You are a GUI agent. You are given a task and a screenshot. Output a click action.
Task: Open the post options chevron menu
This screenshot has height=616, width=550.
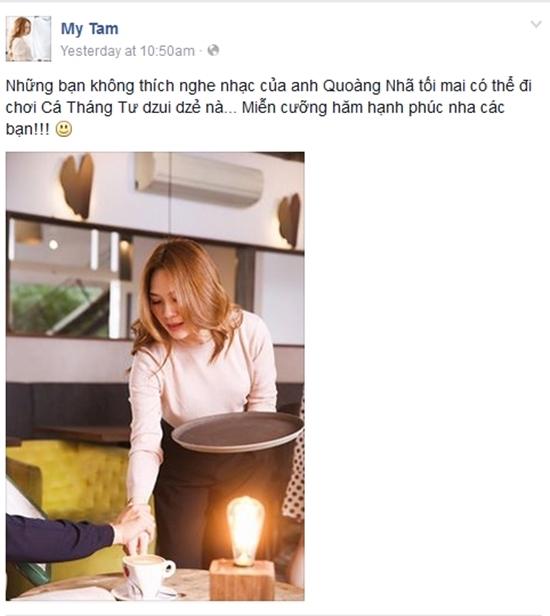(536, 24)
